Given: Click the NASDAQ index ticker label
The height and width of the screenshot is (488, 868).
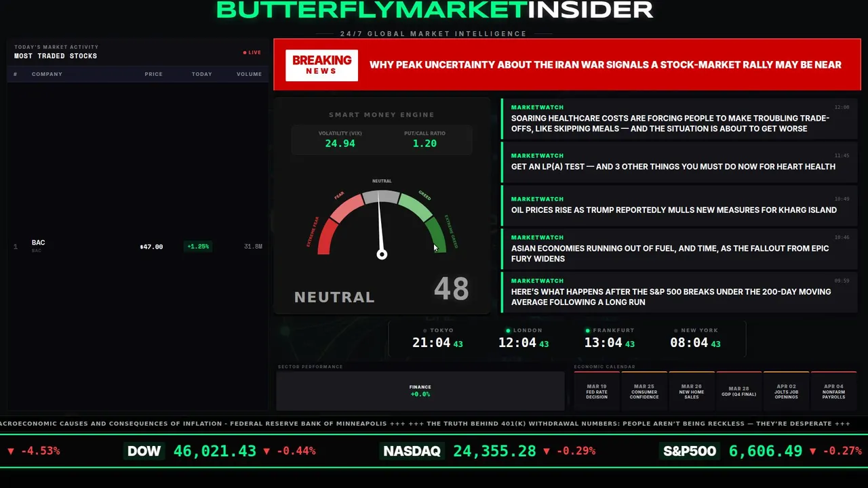Looking at the screenshot, I should 412,451.
